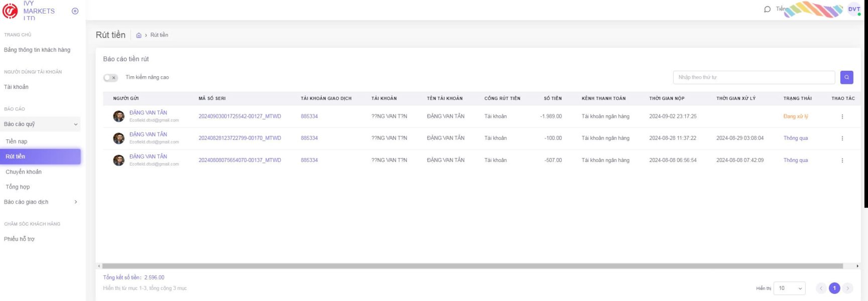Open actions menu for the -1,989.00 withdrawal

(842, 116)
